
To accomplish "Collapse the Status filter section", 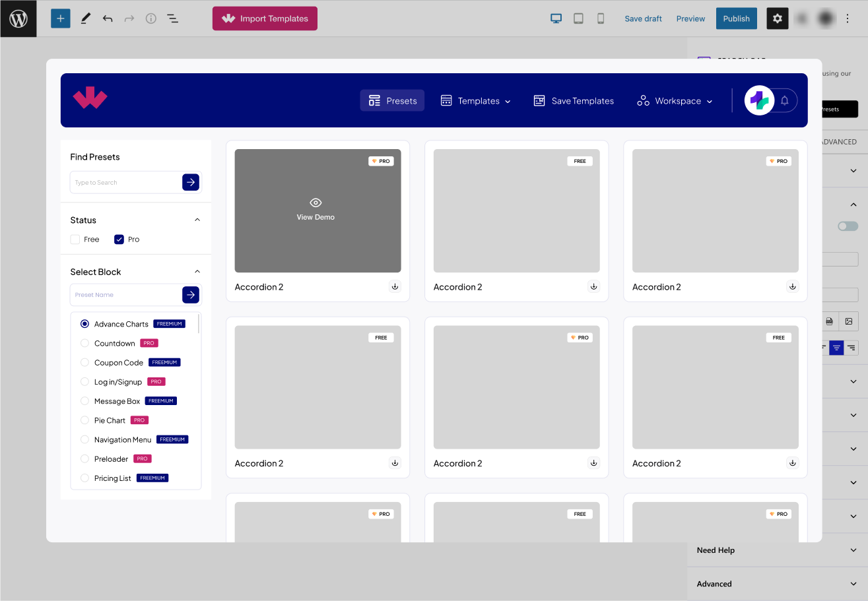I will pyautogui.click(x=197, y=220).
